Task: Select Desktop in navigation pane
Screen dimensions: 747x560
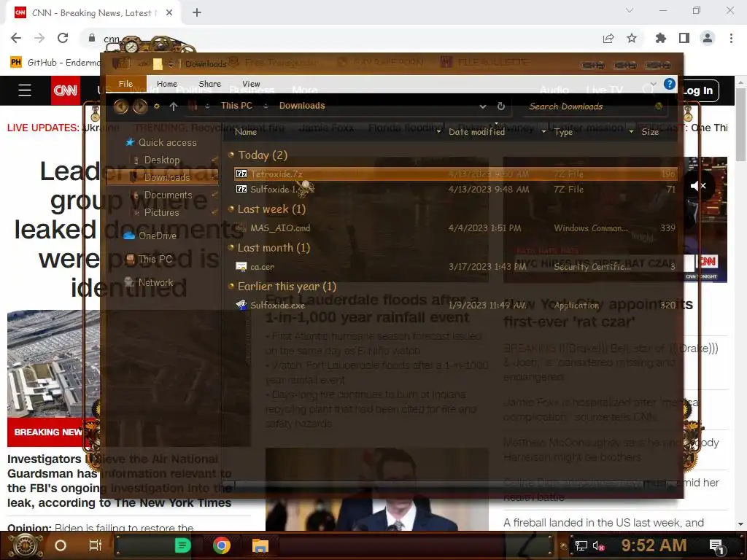Action: (162, 160)
